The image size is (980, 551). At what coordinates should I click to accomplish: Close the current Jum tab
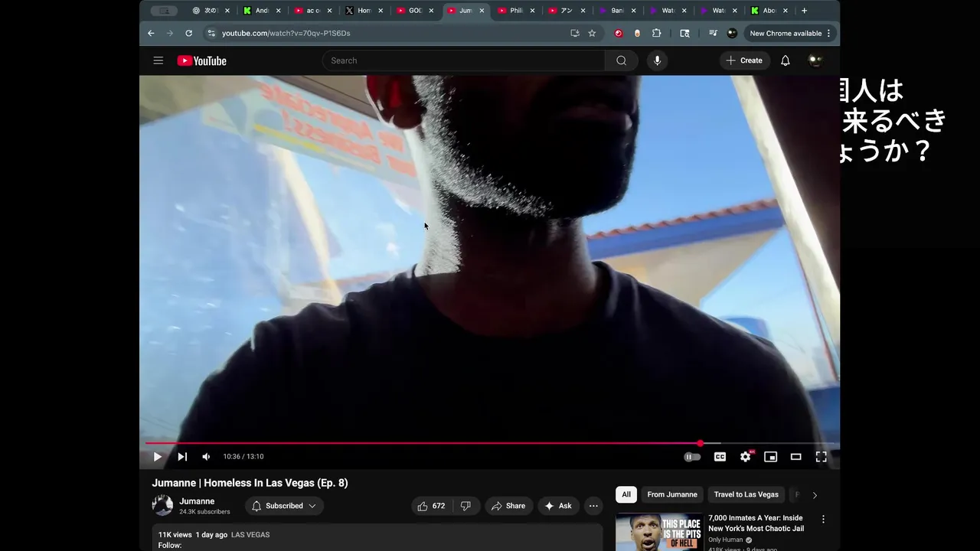pyautogui.click(x=482, y=11)
